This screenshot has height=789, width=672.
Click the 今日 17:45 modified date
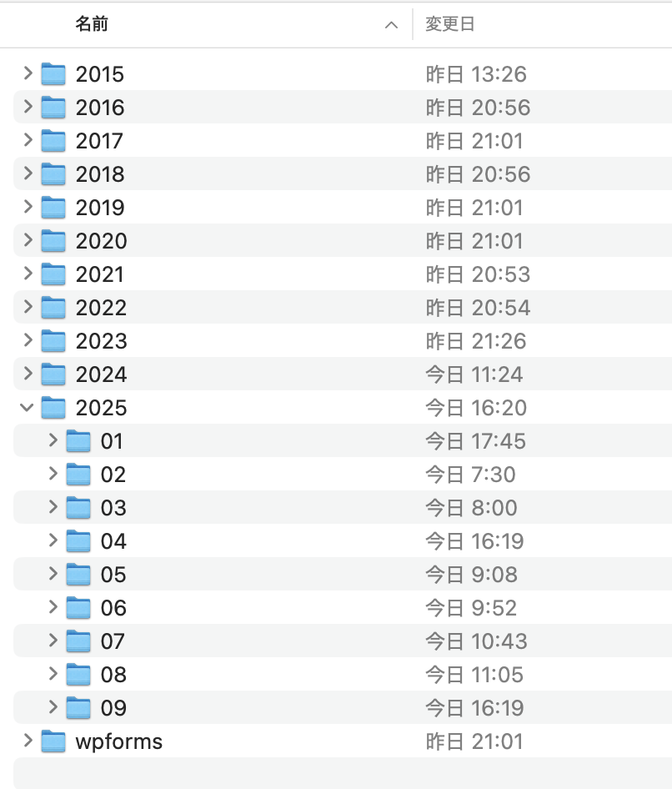coord(475,441)
